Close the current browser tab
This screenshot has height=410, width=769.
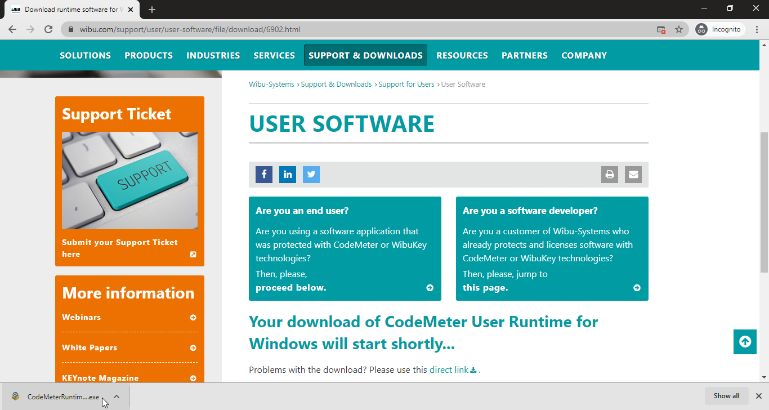tap(130, 9)
